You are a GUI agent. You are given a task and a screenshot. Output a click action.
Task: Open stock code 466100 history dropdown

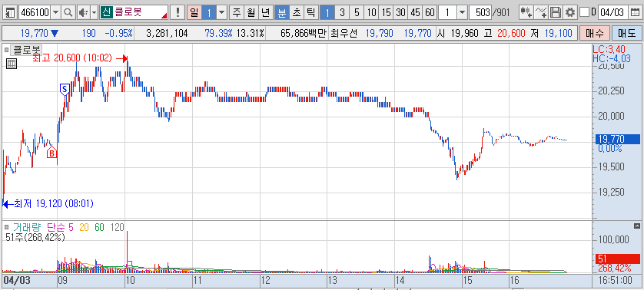click(x=56, y=13)
